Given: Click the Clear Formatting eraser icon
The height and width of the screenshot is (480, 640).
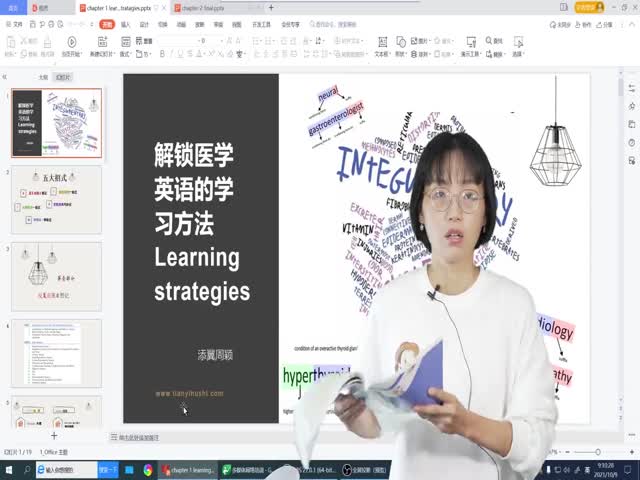Looking at the screenshot, I should point(230,54).
